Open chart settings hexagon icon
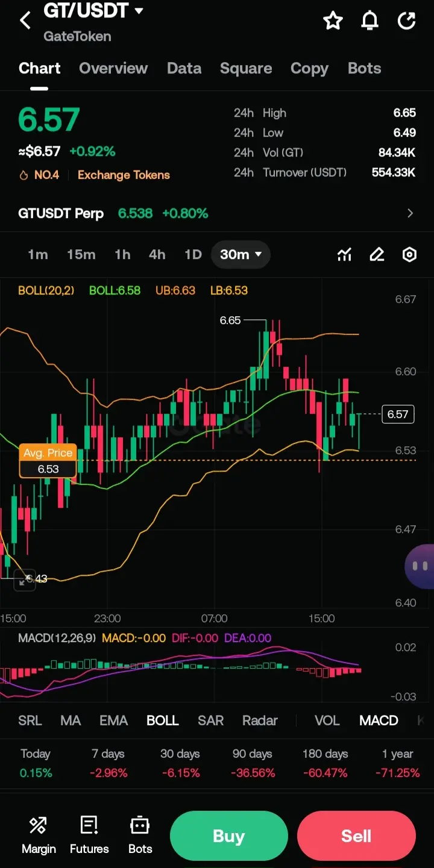This screenshot has width=434, height=868. (x=409, y=255)
